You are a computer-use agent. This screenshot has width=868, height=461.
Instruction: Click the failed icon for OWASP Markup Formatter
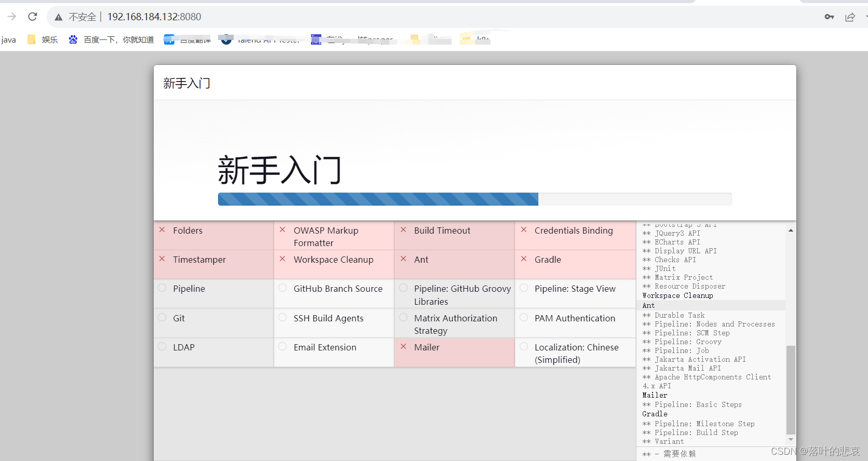pyautogui.click(x=282, y=229)
